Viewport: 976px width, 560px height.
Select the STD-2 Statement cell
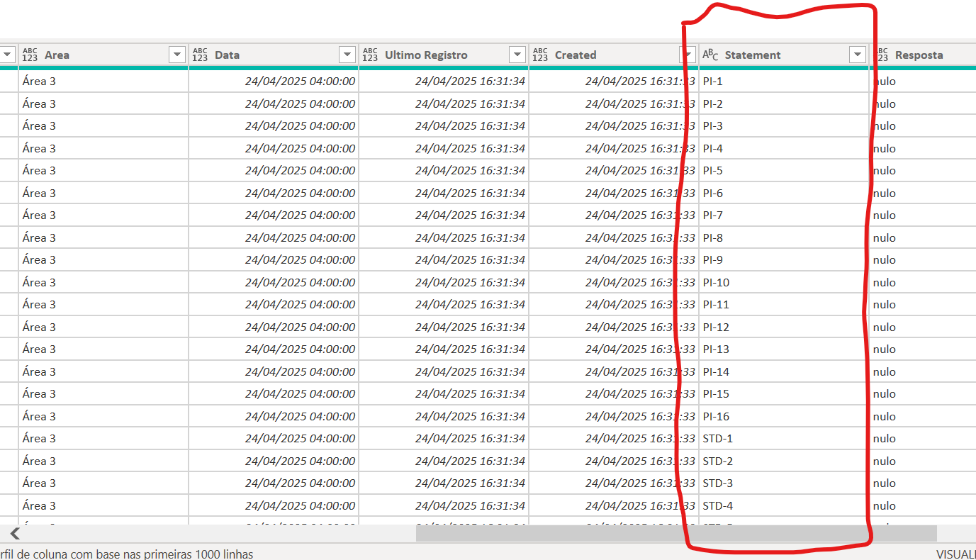[x=784, y=461]
